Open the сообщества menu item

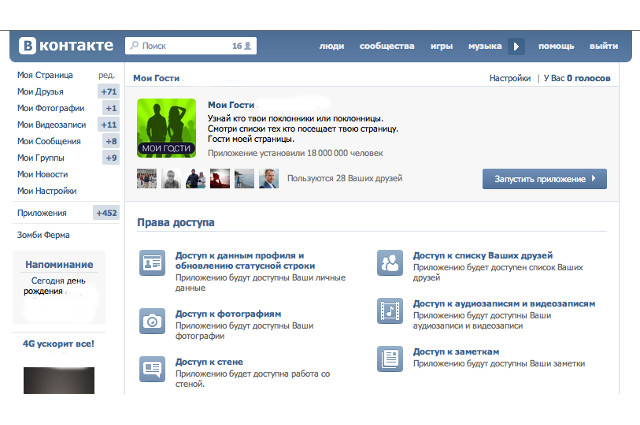click(386, 46)
